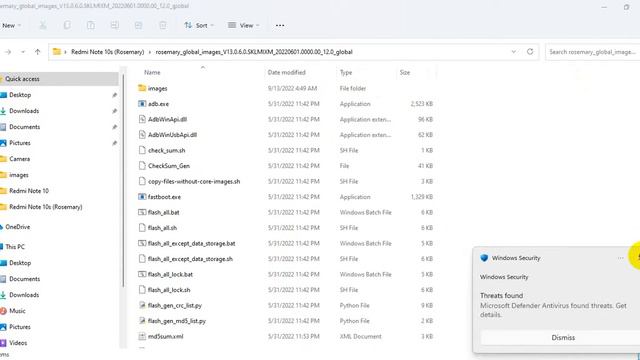Click the Paste icon in toolbar
The height and width of the screenshot is (360, 640).
click(91, 25)
